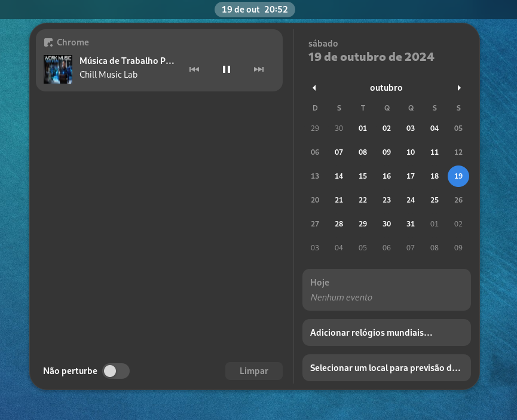Advance to next month in calendar
Viewport: 517px width, 420px height.
(x=459, y=88)
